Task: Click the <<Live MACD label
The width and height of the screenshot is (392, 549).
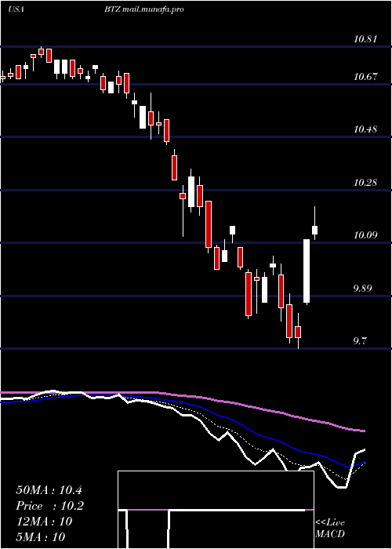Action: [x=330, y=529]
